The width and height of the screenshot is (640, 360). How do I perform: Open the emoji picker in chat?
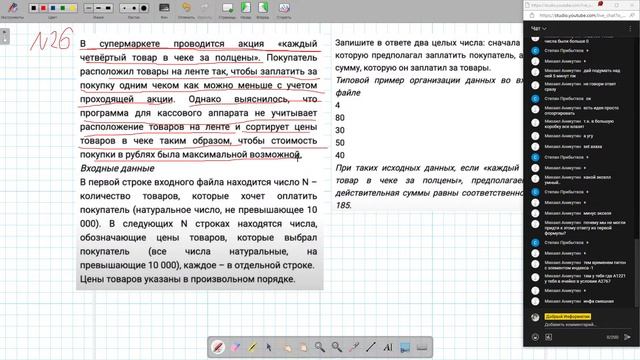coord(536,337)
